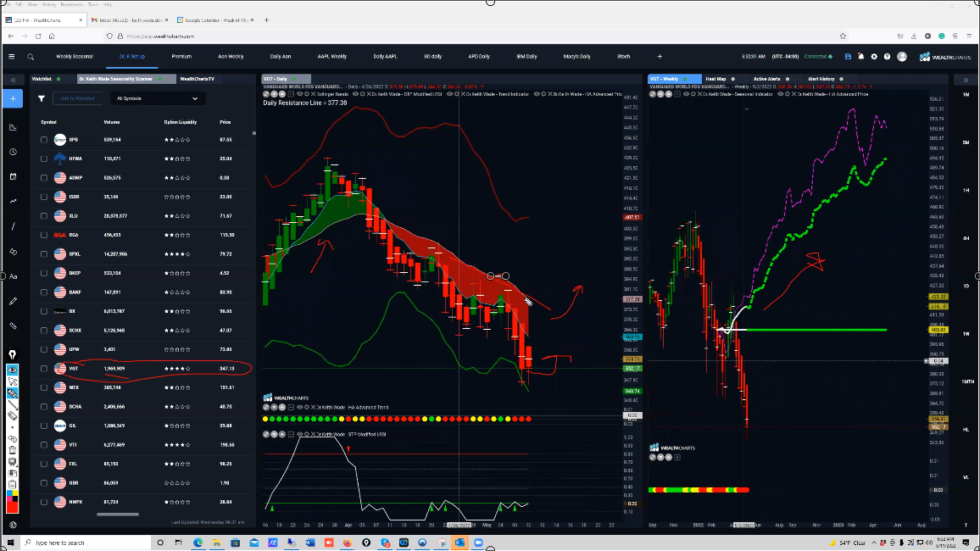Open the WealthChartsTV panel tab
The image size is (980, 551).
(197, 80)
